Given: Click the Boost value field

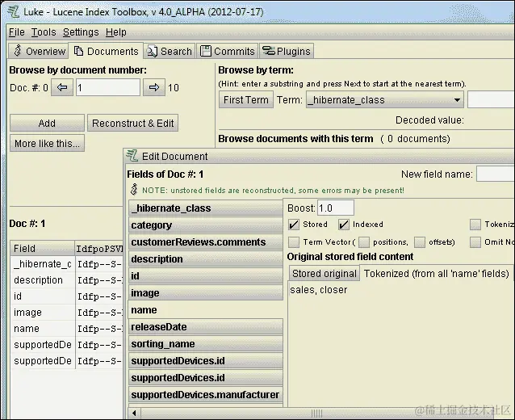Looking at the screenshot, I should click(335, 208).
